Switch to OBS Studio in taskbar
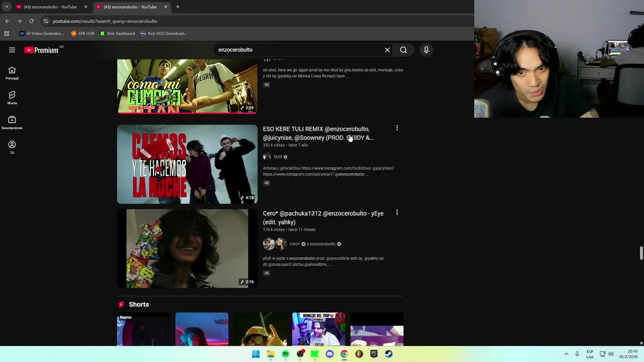 (x=300, y=354)
